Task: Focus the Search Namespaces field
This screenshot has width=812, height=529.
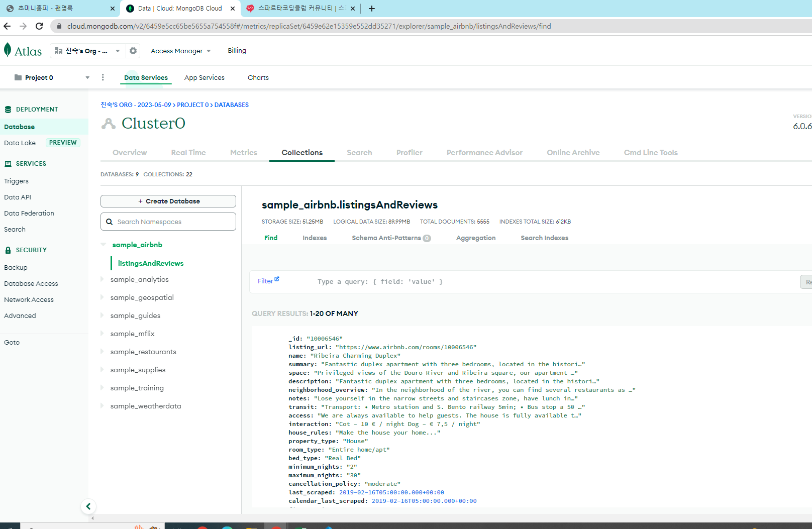Action: pyautogui.click(x=168, y=222)
